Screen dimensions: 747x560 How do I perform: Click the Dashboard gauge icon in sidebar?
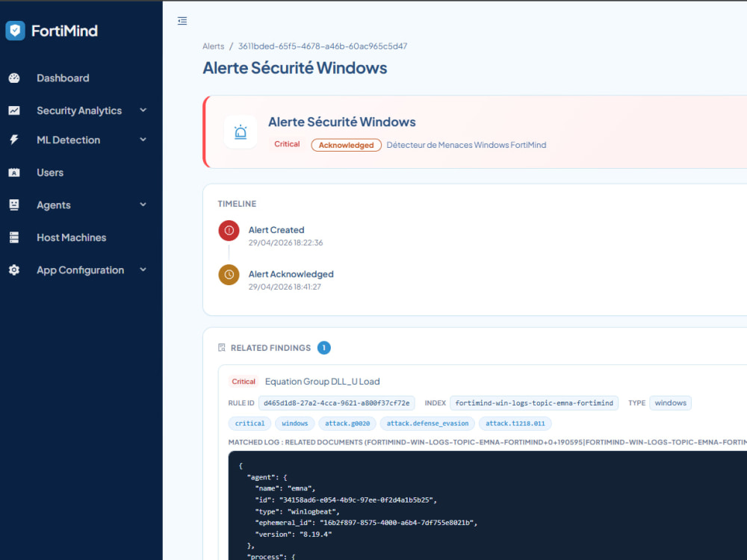[x=14, y=78]
